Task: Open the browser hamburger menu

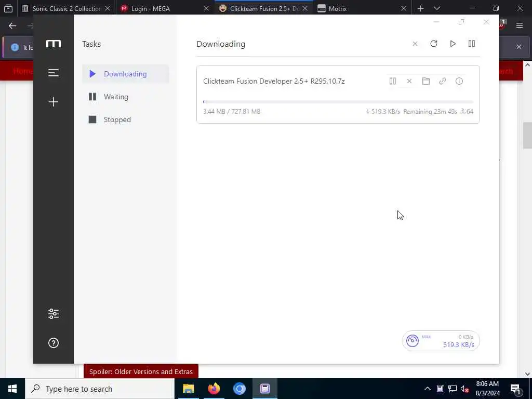Action: [x=520, y=25]
